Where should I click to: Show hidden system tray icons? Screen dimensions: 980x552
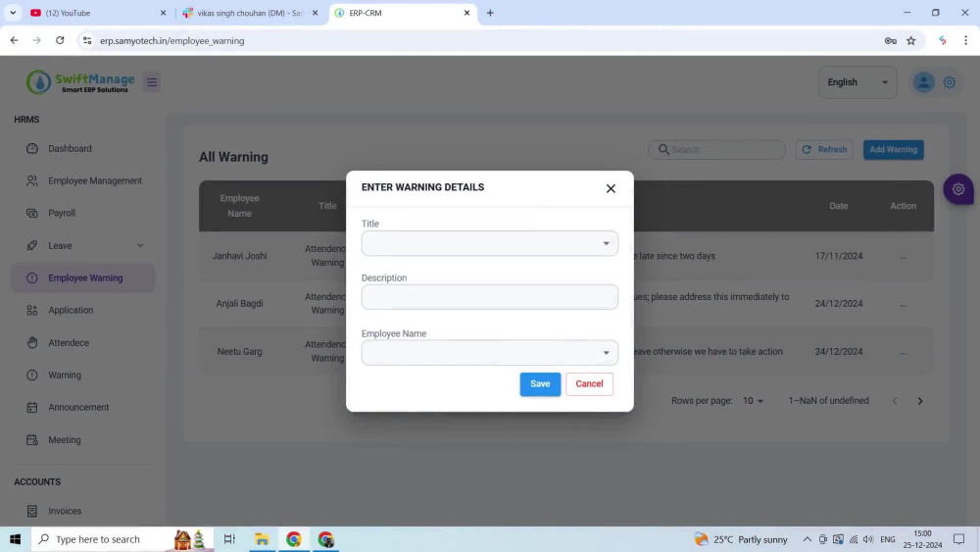click(807, 539)
